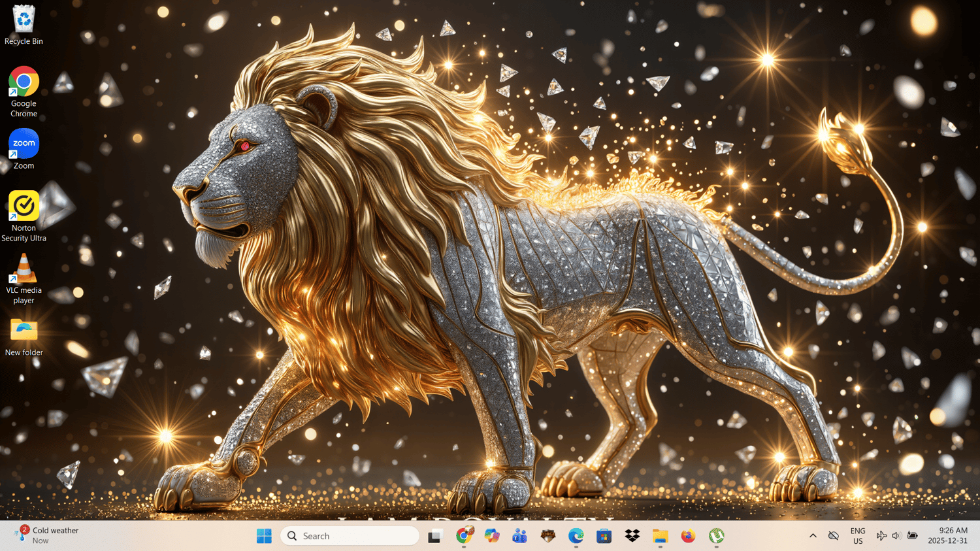
Task: Click the taskbar Search box
Action: [350, 536]
